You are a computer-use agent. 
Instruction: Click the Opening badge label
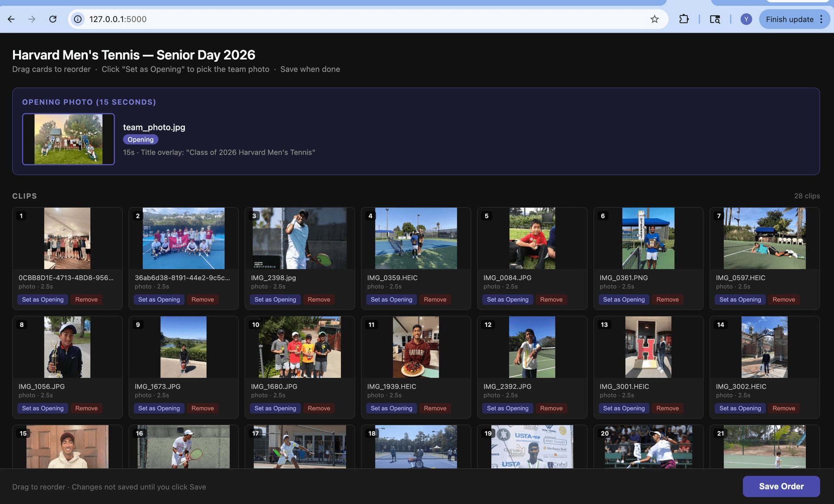click(x=140, y=139)
